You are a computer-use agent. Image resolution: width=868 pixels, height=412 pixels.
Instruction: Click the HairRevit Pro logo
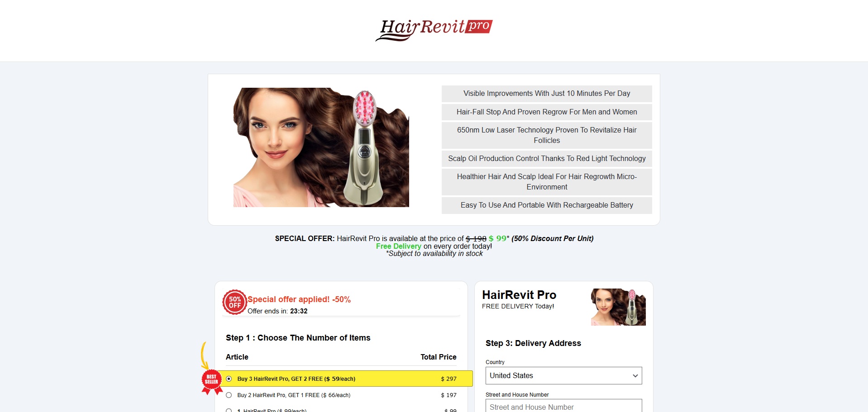[x=434, y=29]
